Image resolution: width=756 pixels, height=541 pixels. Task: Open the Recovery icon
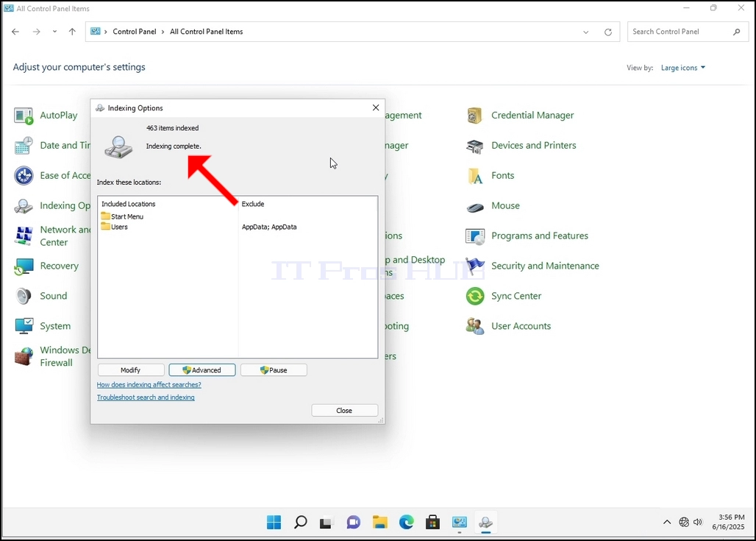pyautogui.click(x=24, y=266)
